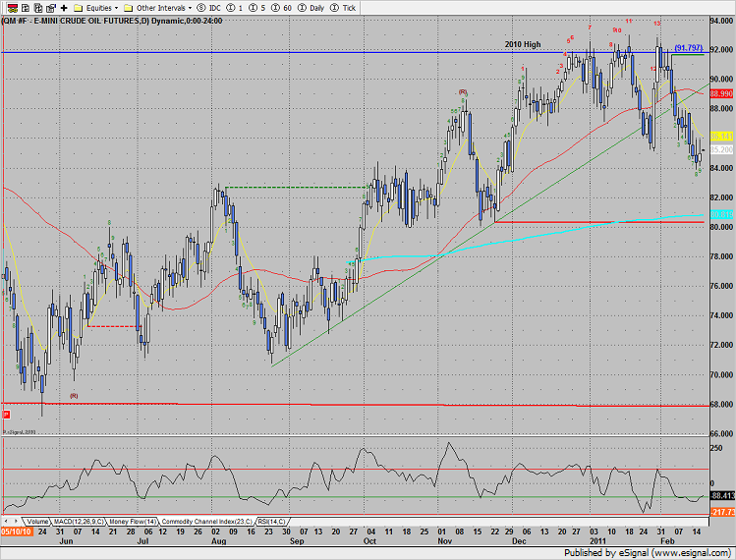
Task: Click the second toolbar page icon
Action: (26, 8)
